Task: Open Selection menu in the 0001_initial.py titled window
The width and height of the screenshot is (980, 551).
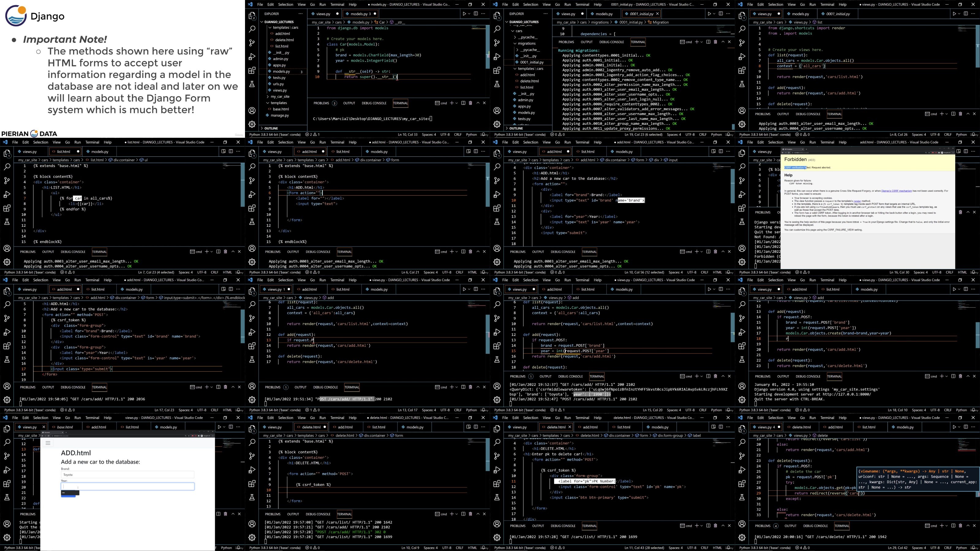Action: click(x=530, y=5)
